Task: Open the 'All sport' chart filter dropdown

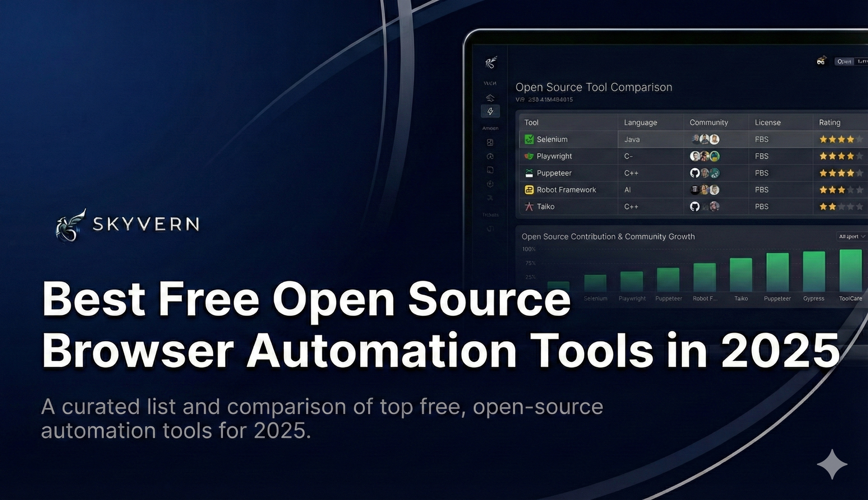Action: point(852,236)
